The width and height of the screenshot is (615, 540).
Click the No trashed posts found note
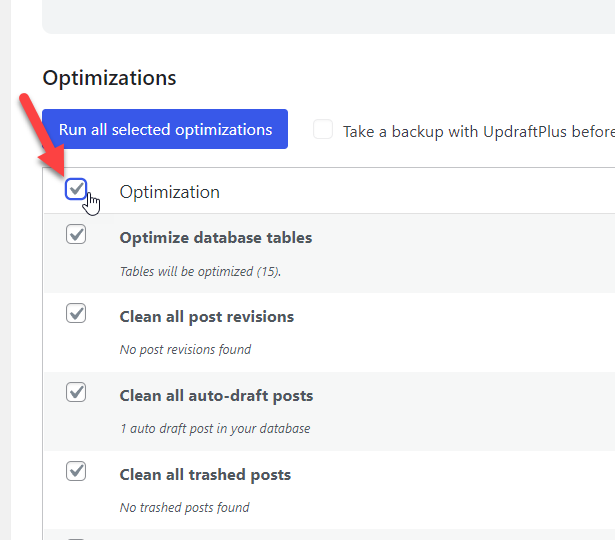184,507
